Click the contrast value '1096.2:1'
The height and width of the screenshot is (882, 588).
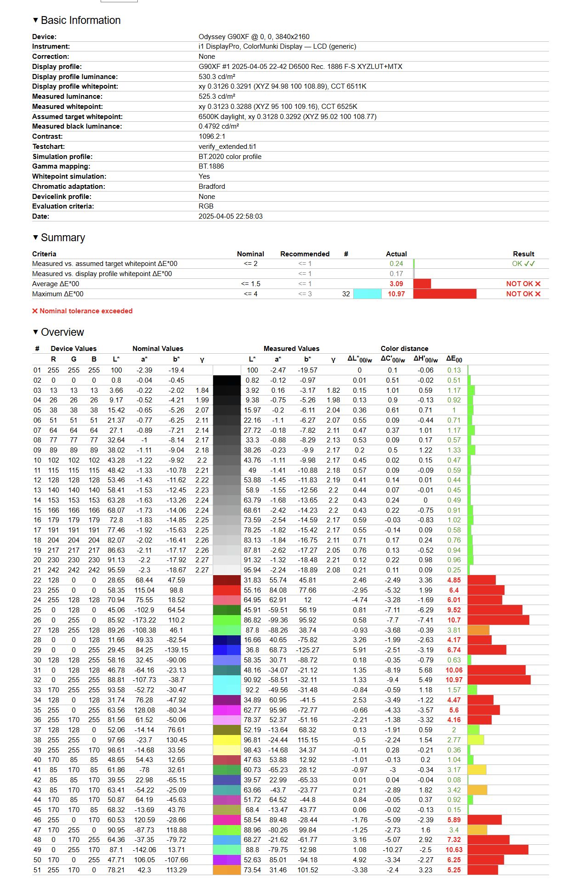212,136
